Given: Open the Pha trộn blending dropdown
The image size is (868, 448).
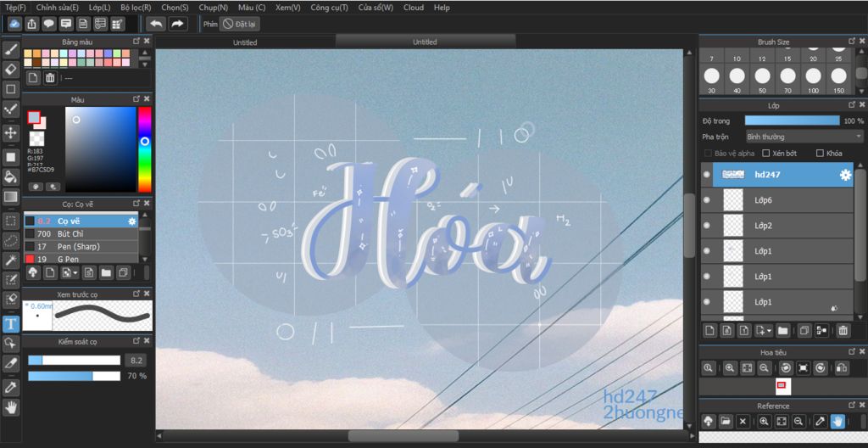Looking at the screenshot, I should [804, 137].
